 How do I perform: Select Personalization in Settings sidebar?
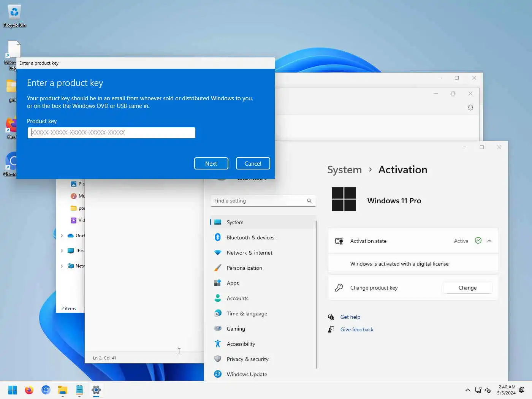[263, 268]
